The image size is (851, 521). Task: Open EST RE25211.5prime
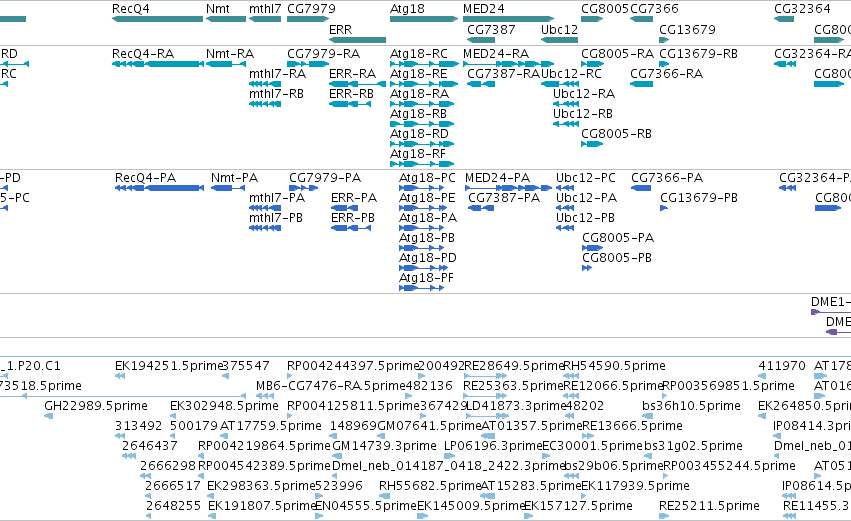[x=663, y=516]
